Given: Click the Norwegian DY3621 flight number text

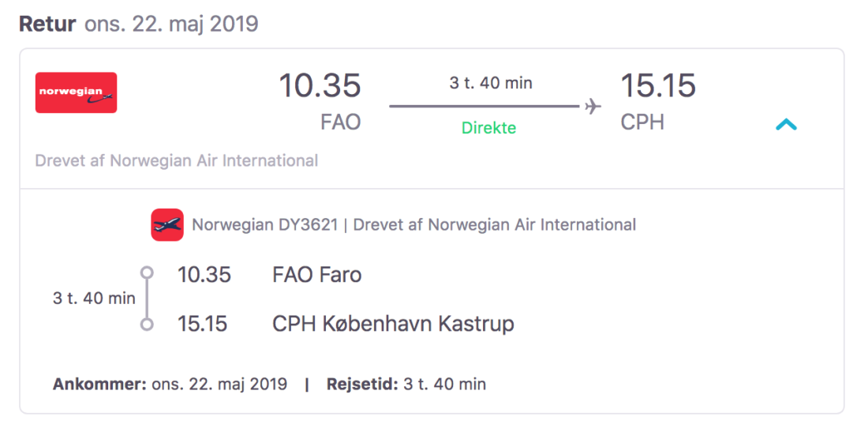Looking at the screenshot, I should pyautogui.click(x=265, y=225).
